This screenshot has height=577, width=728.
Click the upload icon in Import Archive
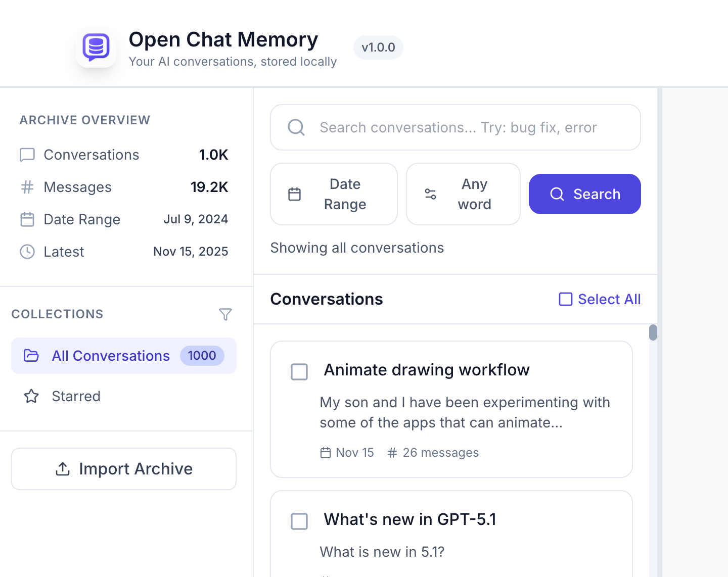(62, 469)
